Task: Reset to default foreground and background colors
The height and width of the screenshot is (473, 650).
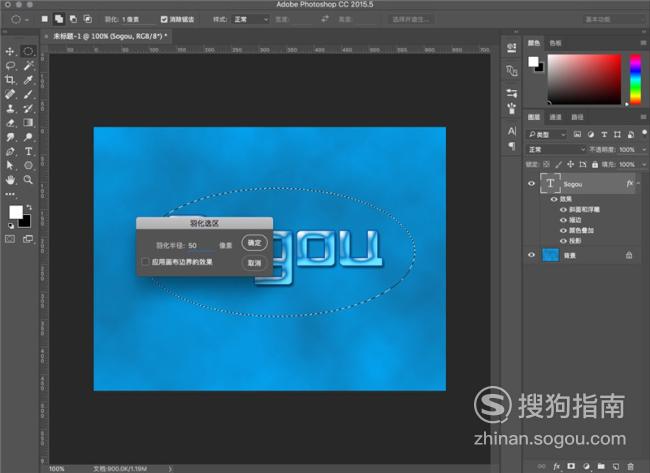Action: [x=11, y=226]
